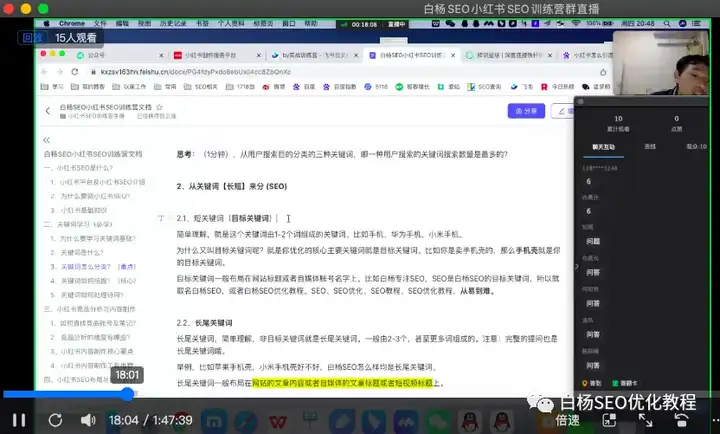Open the 飞书 bookmark
The image size is (720, 434).
tap(522, 86)
